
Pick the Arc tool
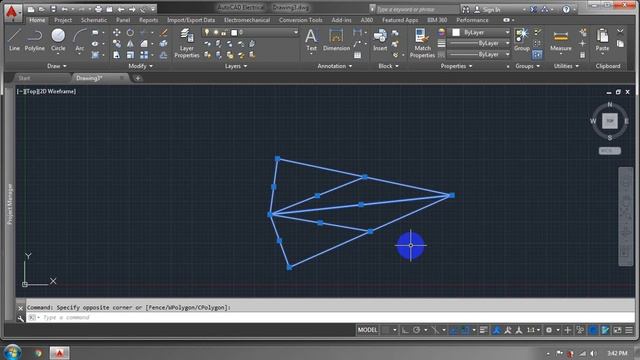(x=80, y=40)
